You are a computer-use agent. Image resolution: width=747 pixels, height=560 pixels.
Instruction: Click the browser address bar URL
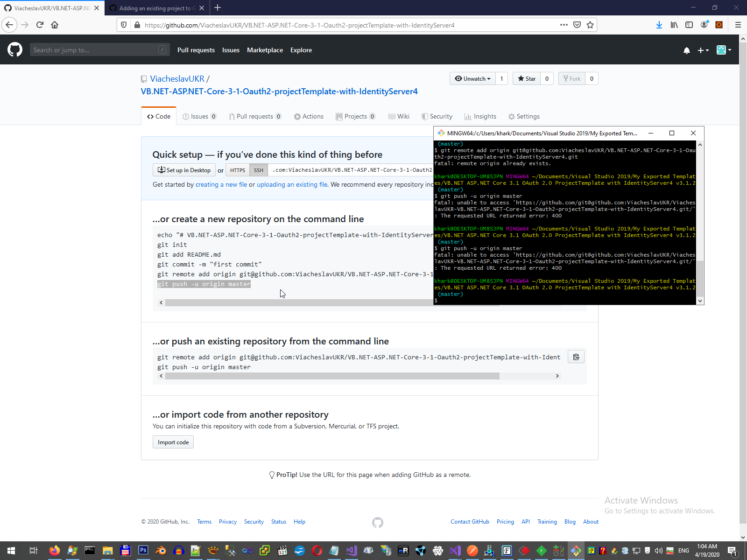click(x=299, y=25)
